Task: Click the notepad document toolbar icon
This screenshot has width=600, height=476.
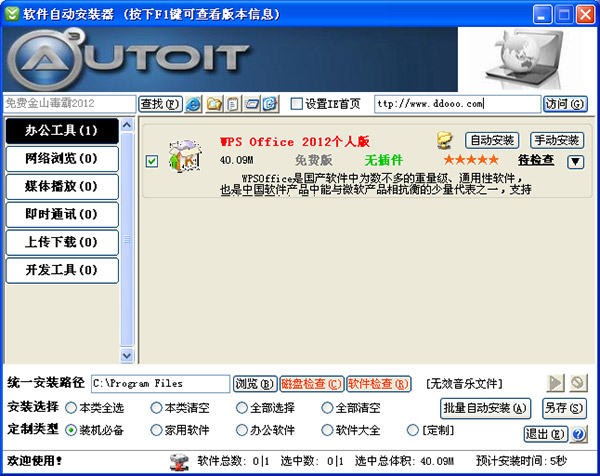Action: (x=233, y=104)
